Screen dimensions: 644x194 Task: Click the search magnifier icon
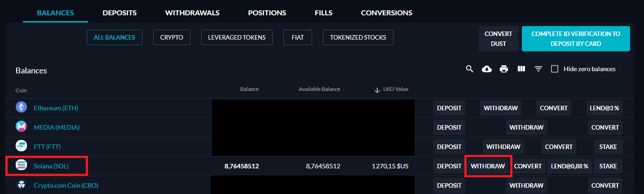coord(470,69)
